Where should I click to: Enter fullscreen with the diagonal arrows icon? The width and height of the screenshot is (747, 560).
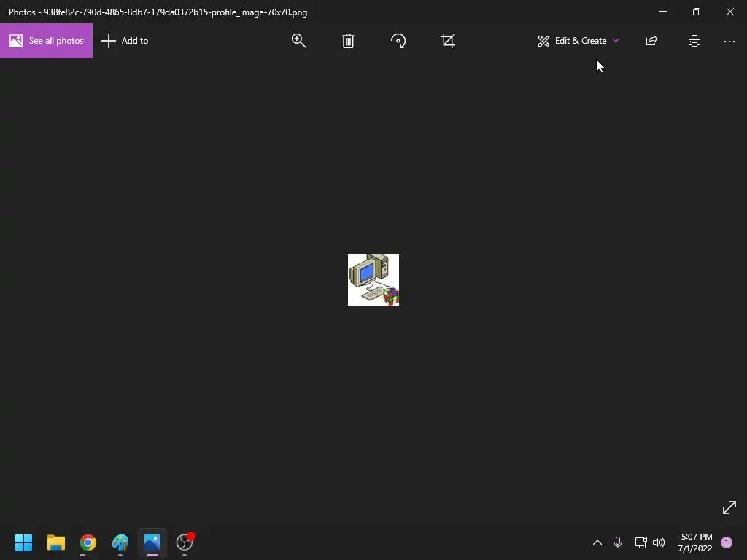(x=729, y=507)
